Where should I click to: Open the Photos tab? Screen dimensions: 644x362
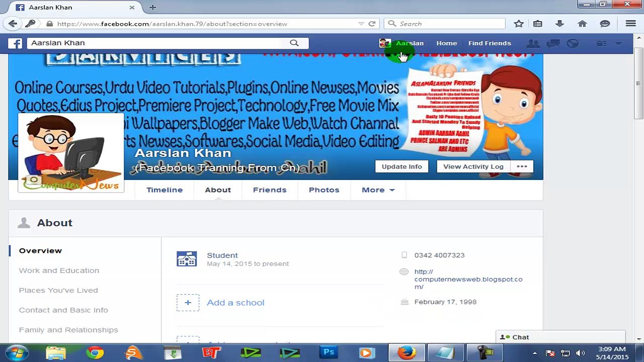[324, 190]
